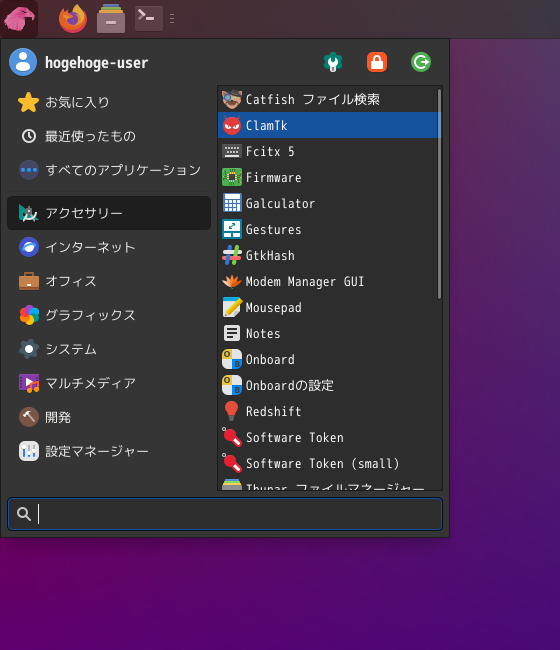Click the hogehoge-user name label
The height and width of the screenshot is (650, 560).
pyautogui.click(x=96, y=63)
